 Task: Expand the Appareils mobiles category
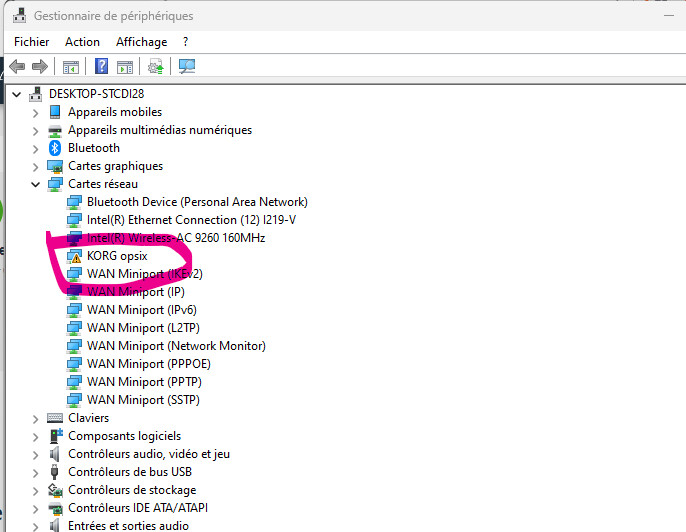(35, 113)
